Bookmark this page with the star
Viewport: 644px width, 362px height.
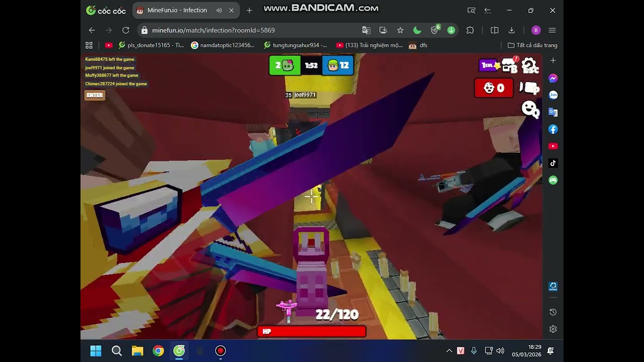(x=400, y=30)
